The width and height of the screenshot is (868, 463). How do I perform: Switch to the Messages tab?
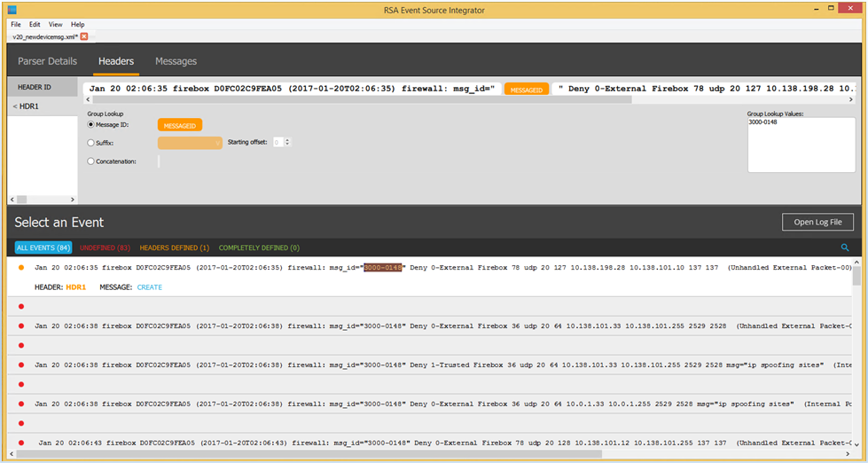(x=176, y=61)
